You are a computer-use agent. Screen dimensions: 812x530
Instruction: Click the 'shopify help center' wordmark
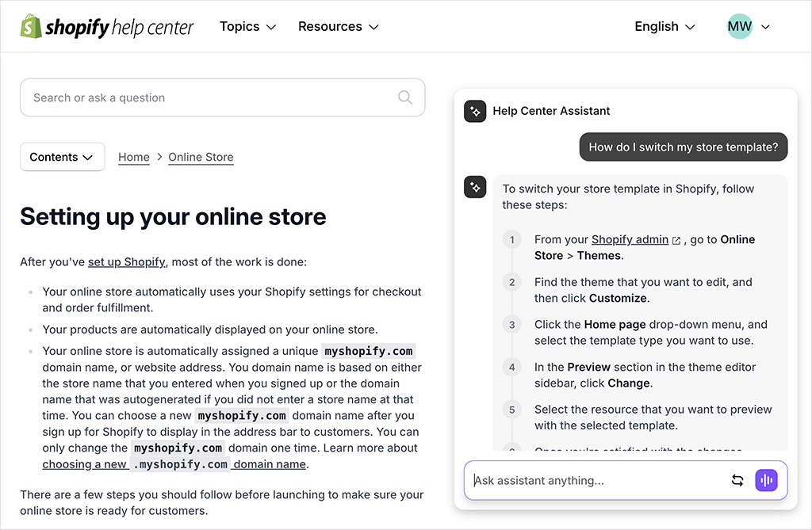[x=119, y=27]
